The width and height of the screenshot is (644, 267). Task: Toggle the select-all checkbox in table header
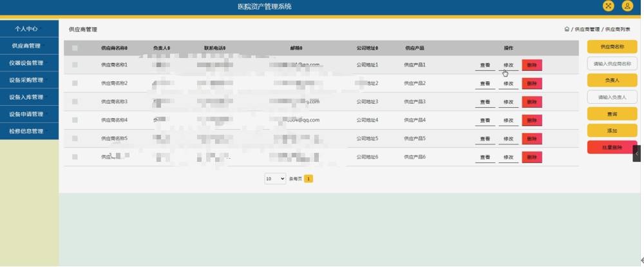coord(75,48)
